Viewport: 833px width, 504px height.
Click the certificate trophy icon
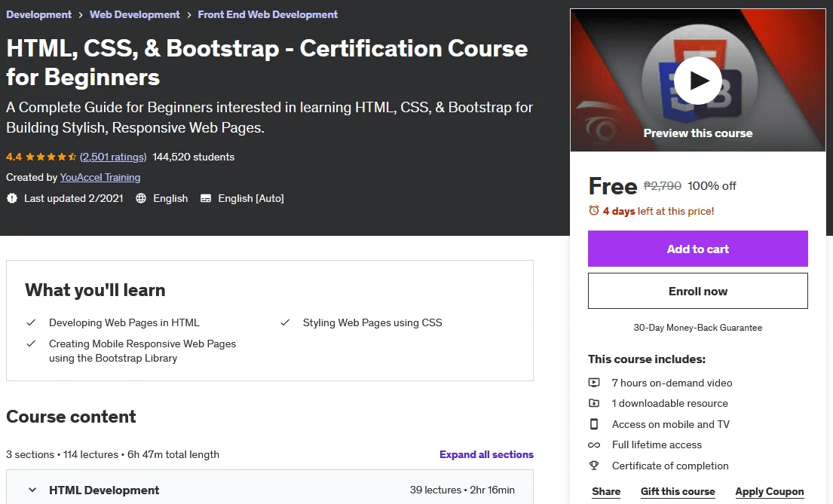[594, 466]
